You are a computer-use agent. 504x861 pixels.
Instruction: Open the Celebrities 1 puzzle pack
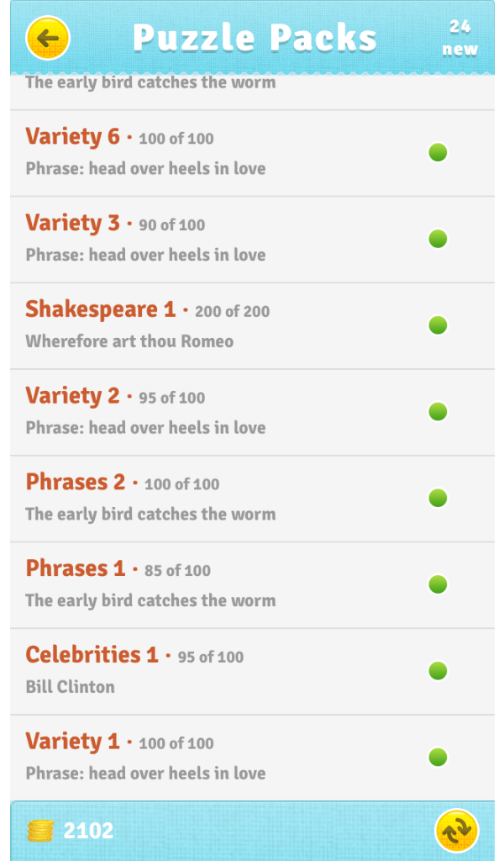point(210,671)
